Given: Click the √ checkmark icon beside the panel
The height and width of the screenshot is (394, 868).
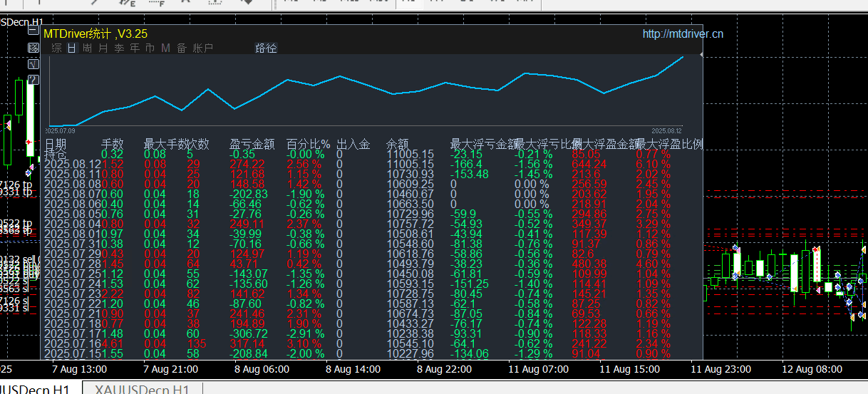Looking at the screenshot, I should 33,63.
